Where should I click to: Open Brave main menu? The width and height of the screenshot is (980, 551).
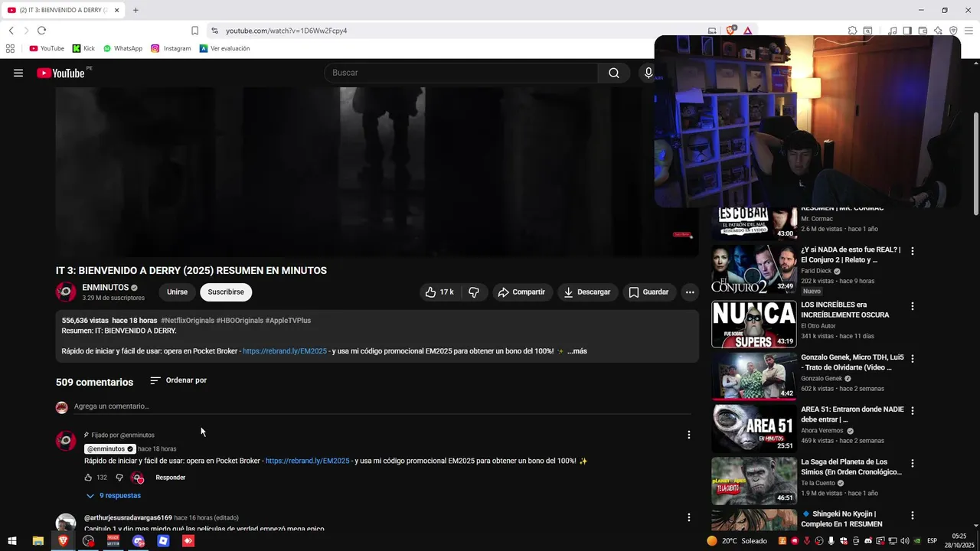pos(969,31)
